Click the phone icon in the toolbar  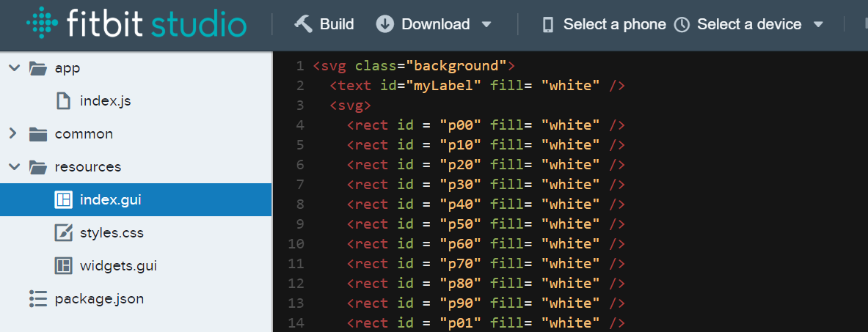tap(549, 24)
